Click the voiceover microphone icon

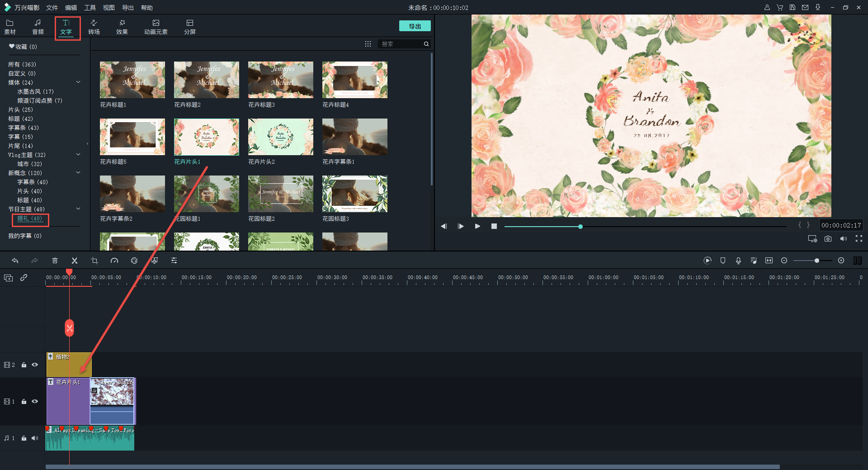(738, 261)
